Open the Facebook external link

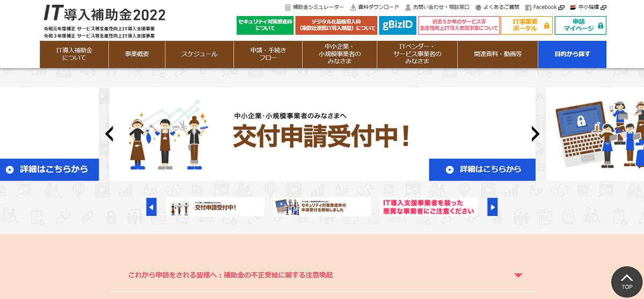click(x=545, y=8)
